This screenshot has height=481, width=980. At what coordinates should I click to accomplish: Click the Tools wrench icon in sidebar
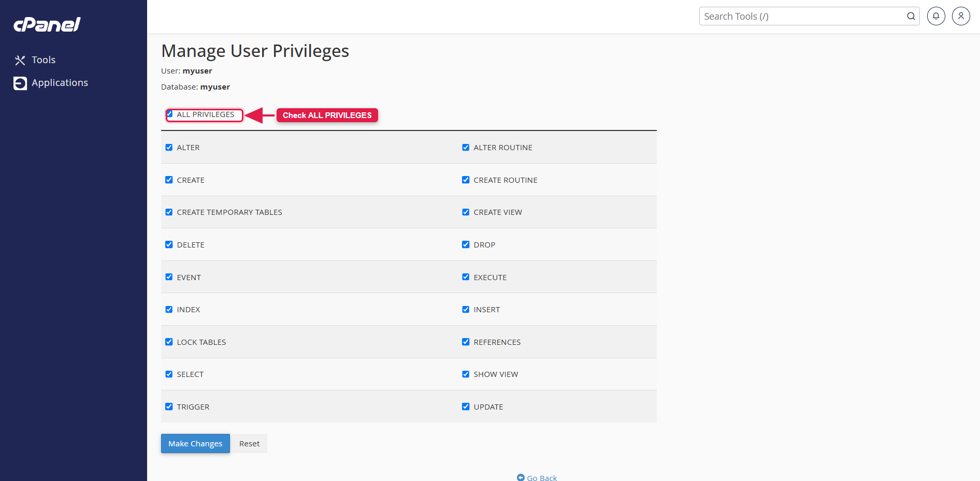tap(20, 61)
